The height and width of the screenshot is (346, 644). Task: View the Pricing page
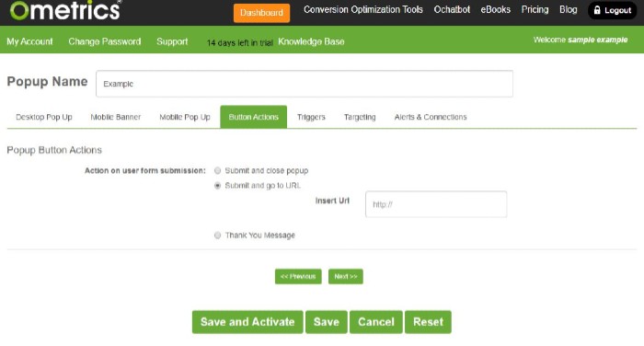(535, 9)
